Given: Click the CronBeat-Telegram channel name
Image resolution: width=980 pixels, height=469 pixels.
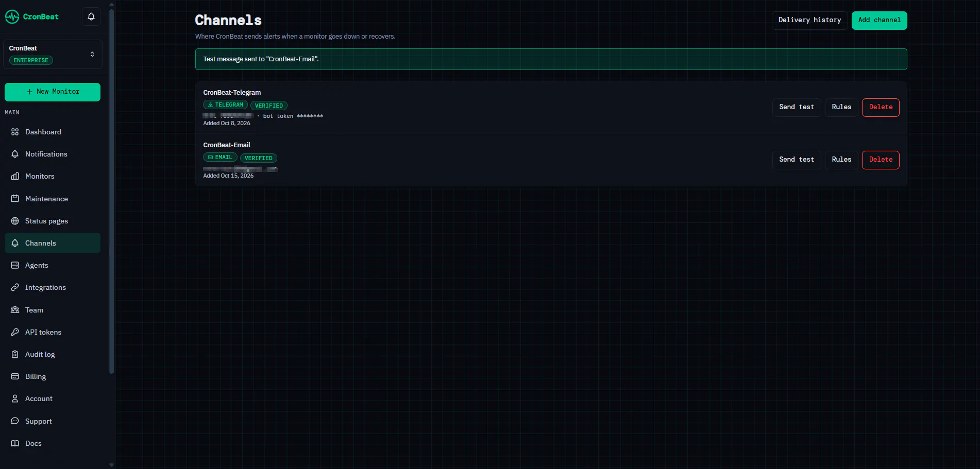Looking at the screenshot, I should click(232, 93).
